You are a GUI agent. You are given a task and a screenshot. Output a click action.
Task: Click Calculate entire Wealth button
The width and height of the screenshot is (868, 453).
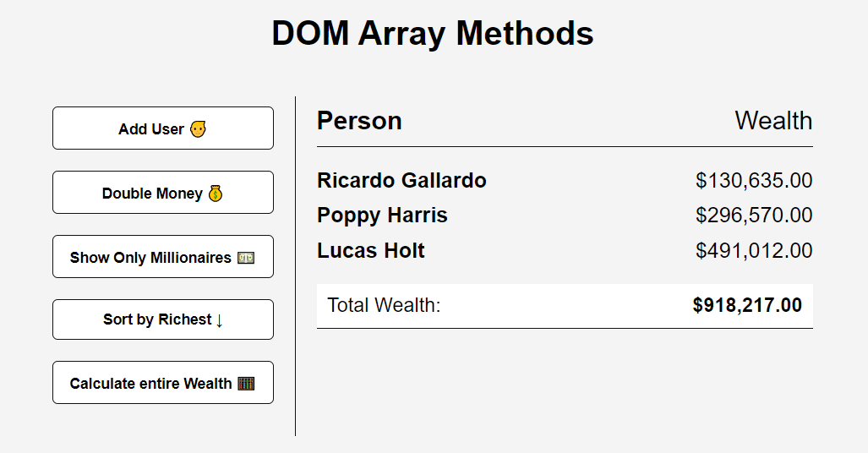pyautogui.click(x=162, y=383)
